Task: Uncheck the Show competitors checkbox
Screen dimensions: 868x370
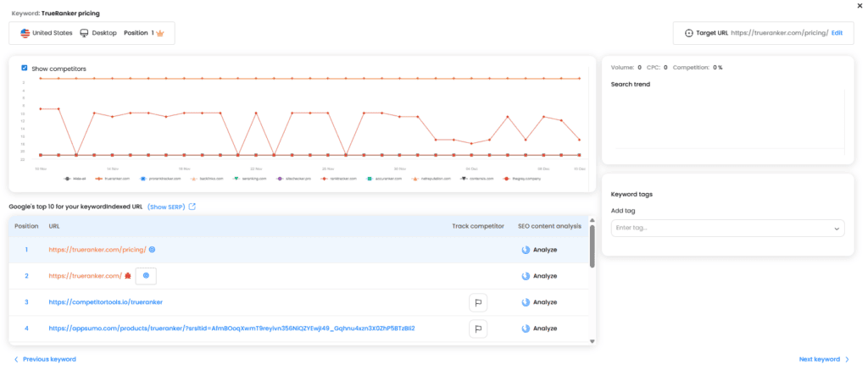Action: click(x=25, y=68)
